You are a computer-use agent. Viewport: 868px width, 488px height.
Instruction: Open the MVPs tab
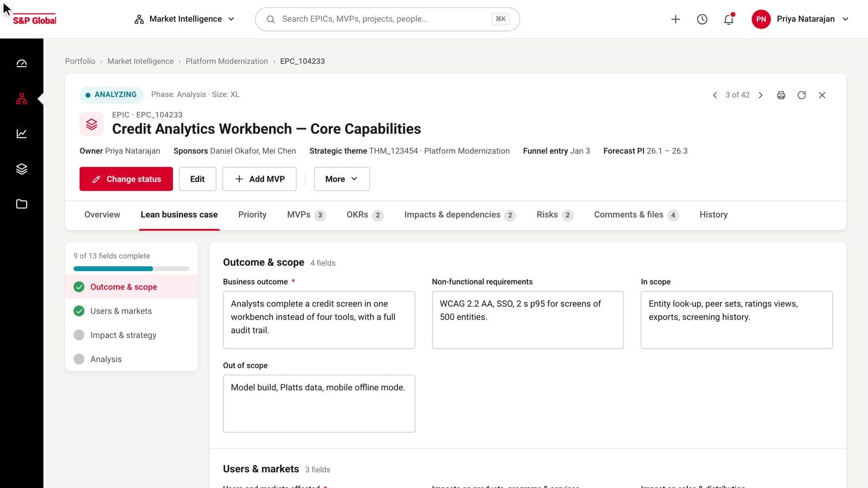pos(306,215)
